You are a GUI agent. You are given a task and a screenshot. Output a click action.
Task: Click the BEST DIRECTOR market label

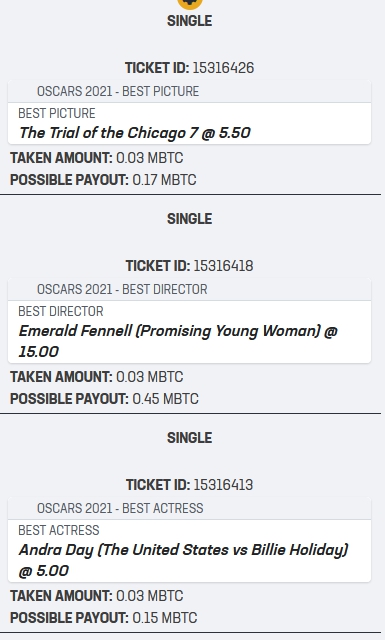coord(61,311)
